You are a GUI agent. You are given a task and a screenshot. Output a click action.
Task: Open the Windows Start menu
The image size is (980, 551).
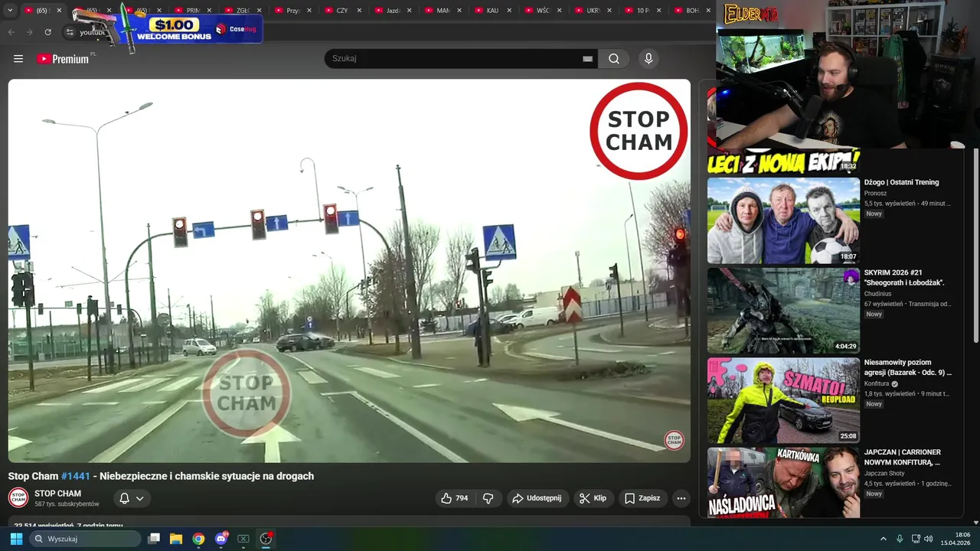(x=16, y=539)
